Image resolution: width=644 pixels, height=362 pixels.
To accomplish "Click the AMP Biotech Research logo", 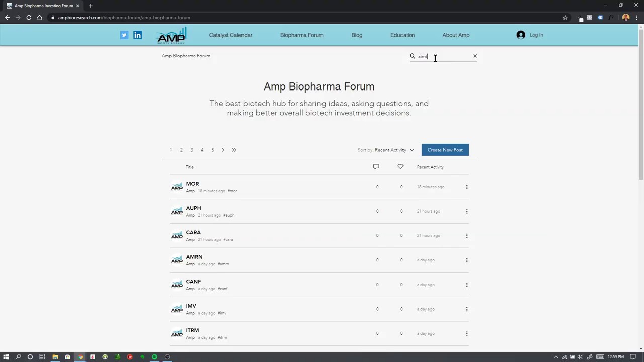I will [172, 36].
